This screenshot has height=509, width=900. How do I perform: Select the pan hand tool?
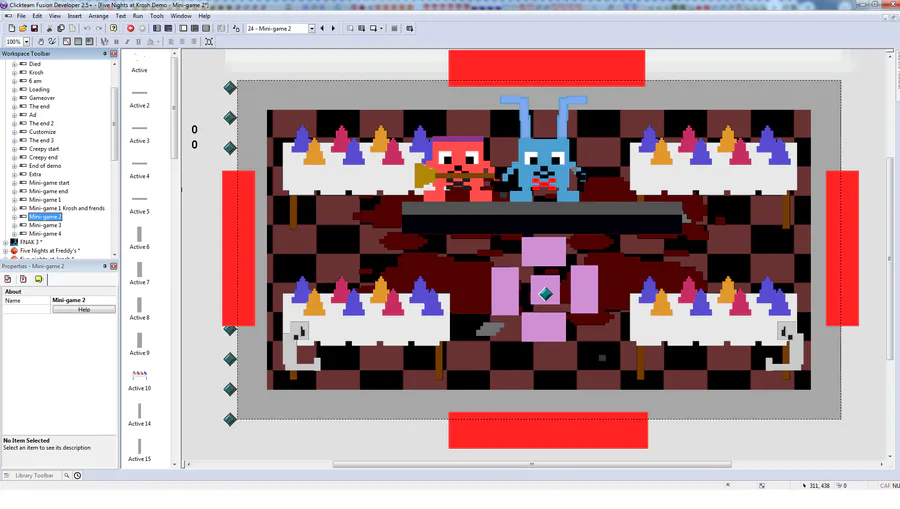click(x=41, y=41)
